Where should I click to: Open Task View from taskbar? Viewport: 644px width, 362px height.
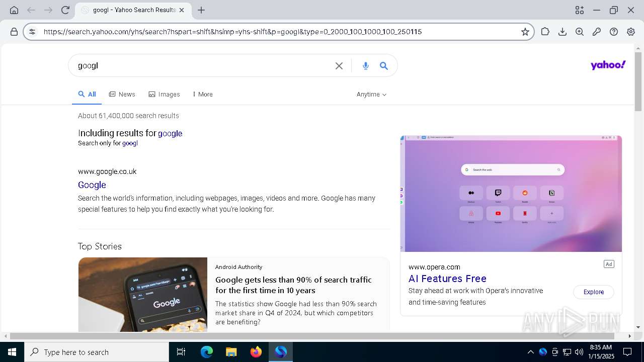click(181, 352)
